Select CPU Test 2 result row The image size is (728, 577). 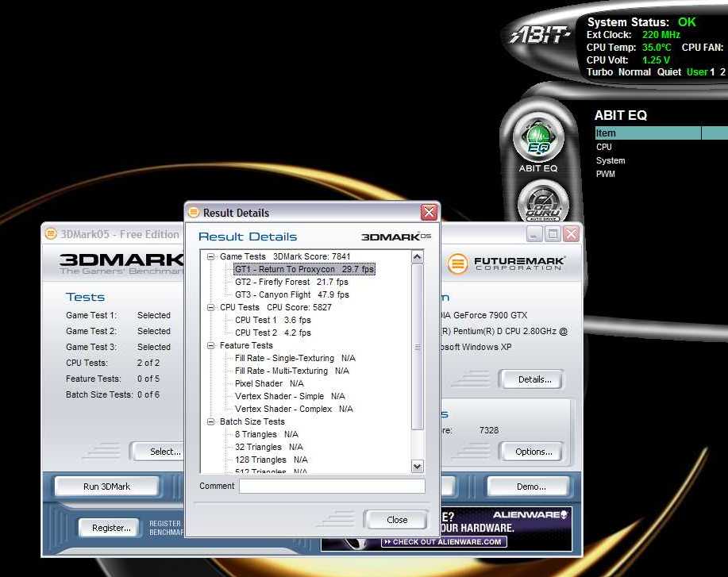(x=272, y=333)
